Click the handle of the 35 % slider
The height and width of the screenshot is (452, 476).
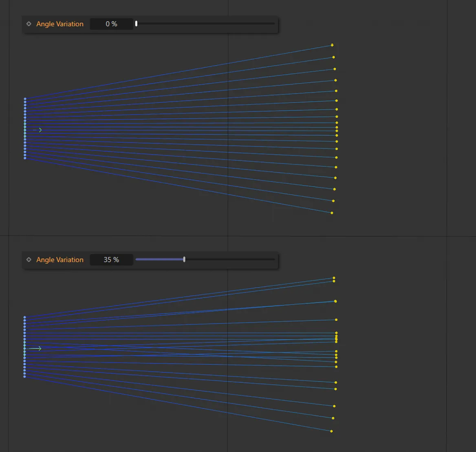pos(184,259)
